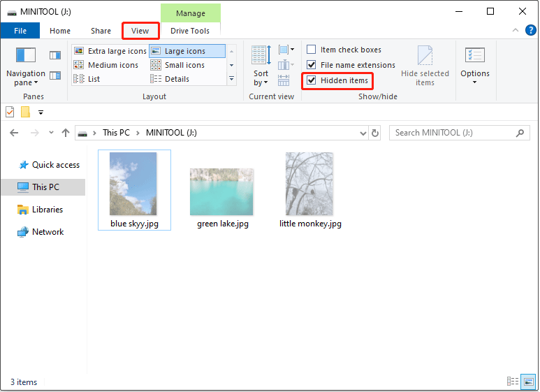Click the New folder quick access icon
This screenshot has height=392, width=540.
(25, 112)
